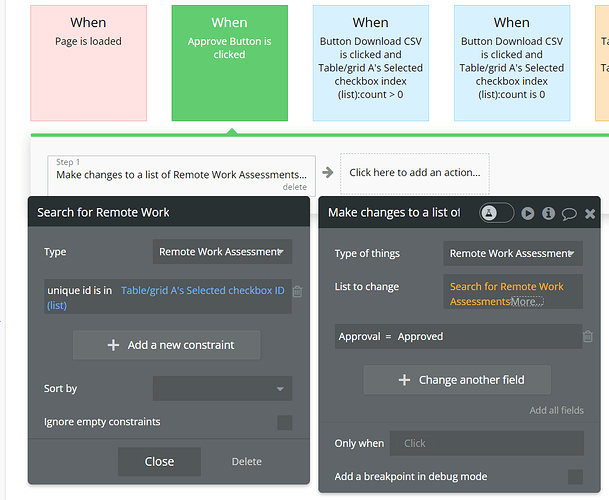Select the Approve Button is clicked event
Viewport: 609px width, 500px height.
click(229, 62)
